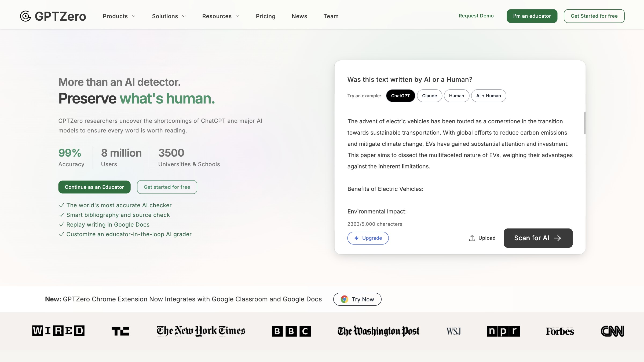Click the GPTZero logo icon
Viewport: 644px width, 362px height.
click(x=25, y=16)
